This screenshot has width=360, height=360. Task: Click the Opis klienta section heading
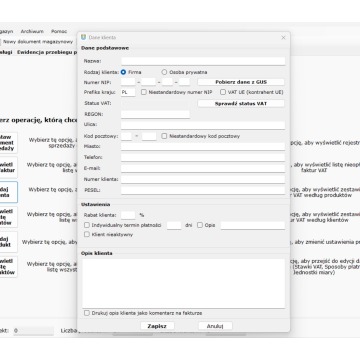(97, 253)
